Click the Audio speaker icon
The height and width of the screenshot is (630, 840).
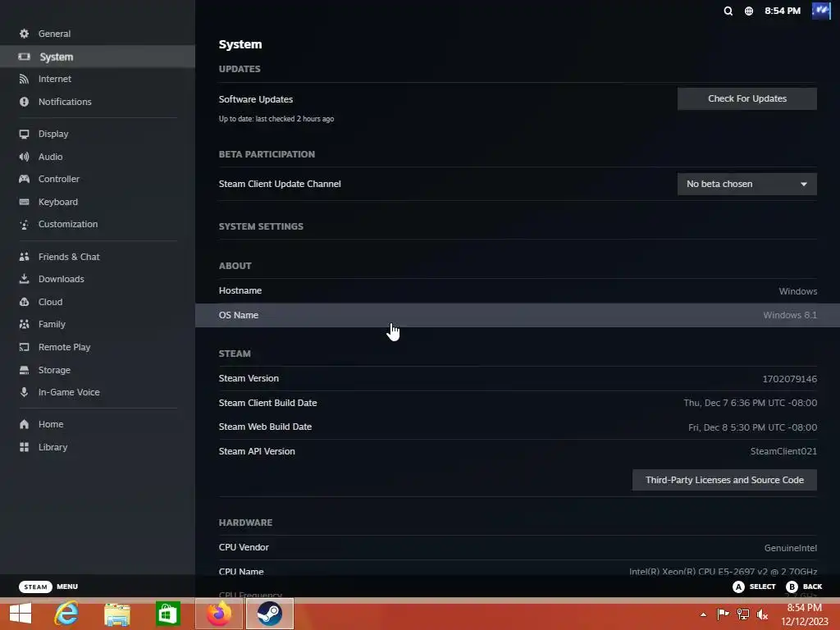[x=24, y=157]
